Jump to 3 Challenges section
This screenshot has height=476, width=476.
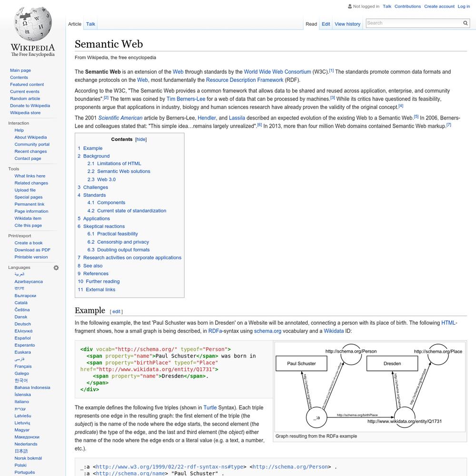pyautogui.click(x=93, y=187)
